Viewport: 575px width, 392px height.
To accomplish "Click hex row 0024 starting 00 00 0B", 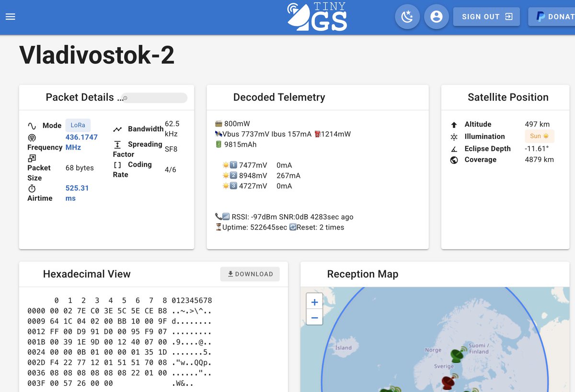I will tap(120, 352).
